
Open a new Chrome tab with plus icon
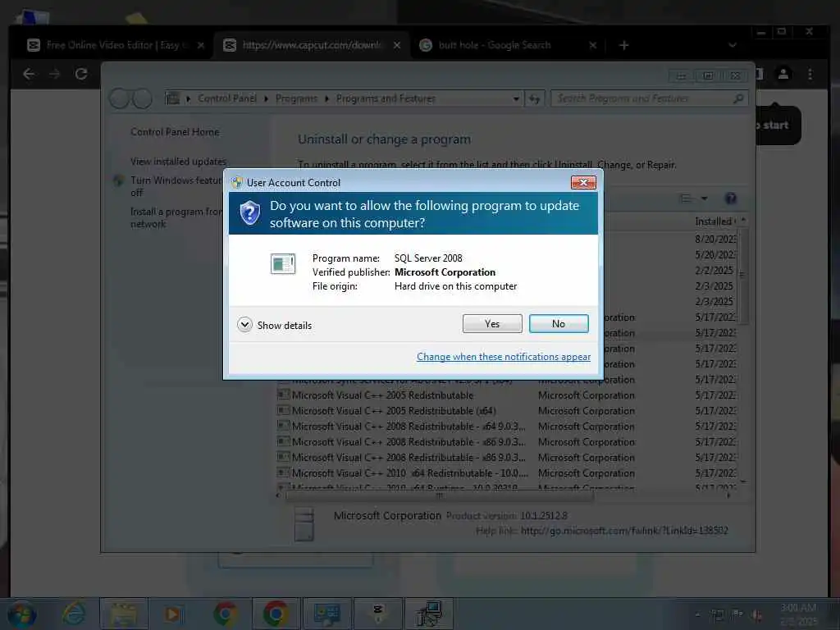(623, 46)
